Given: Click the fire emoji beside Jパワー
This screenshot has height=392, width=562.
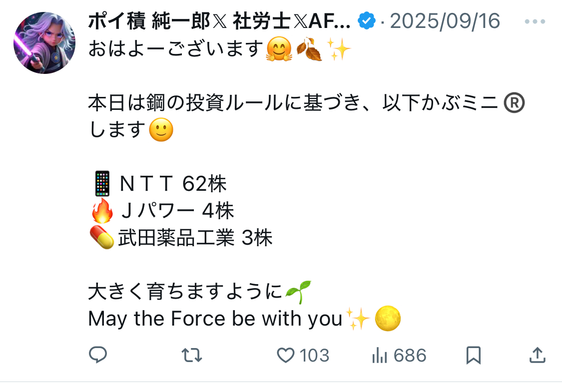Looking at the screenshot, I should pyautogui.click(x=102, y=211).
